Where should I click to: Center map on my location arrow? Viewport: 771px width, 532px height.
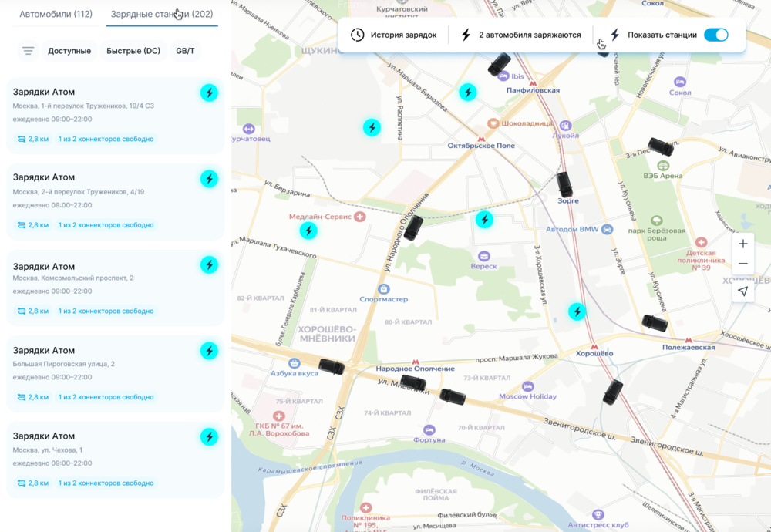coord(742,291)
